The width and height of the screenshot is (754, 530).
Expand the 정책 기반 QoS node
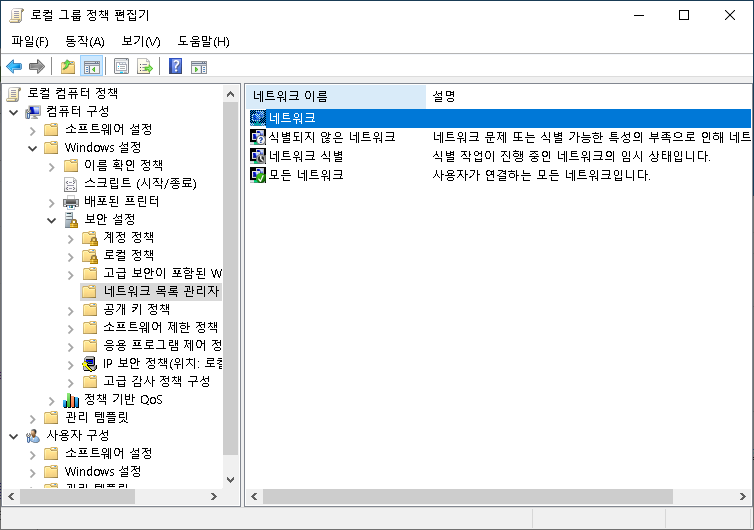tap(51, 401)
